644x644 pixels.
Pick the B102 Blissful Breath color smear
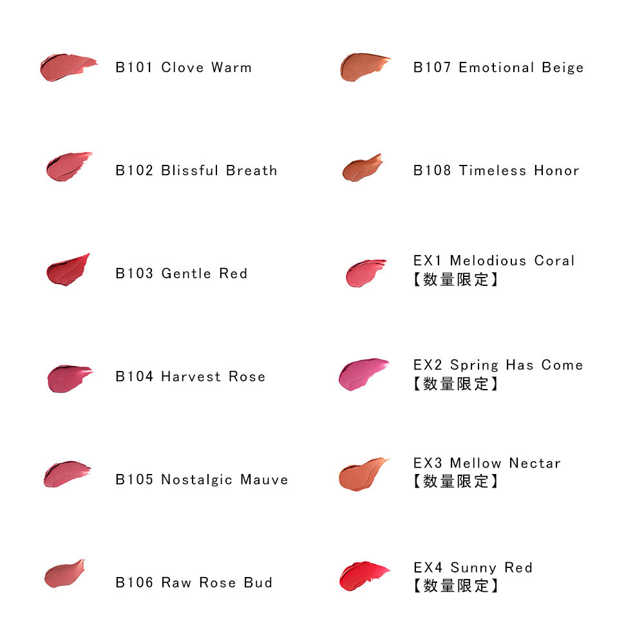(69, 166)
